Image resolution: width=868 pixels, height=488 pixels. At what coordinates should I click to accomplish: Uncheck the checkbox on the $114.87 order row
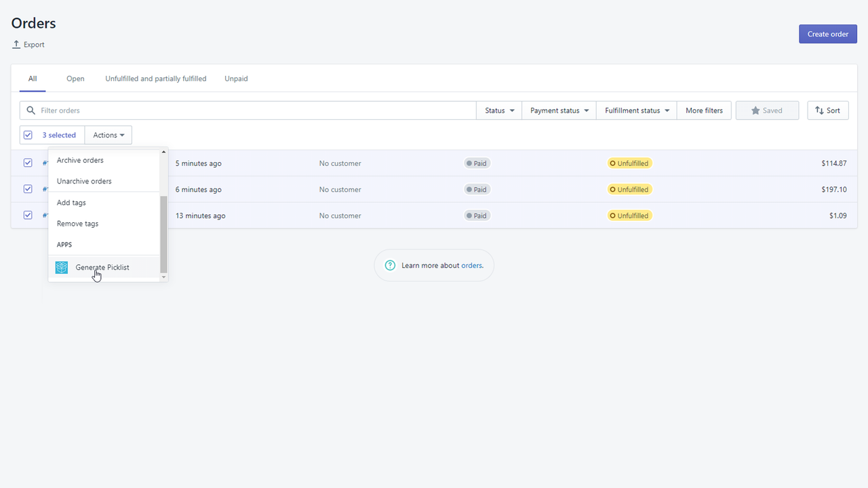point(28,163)
